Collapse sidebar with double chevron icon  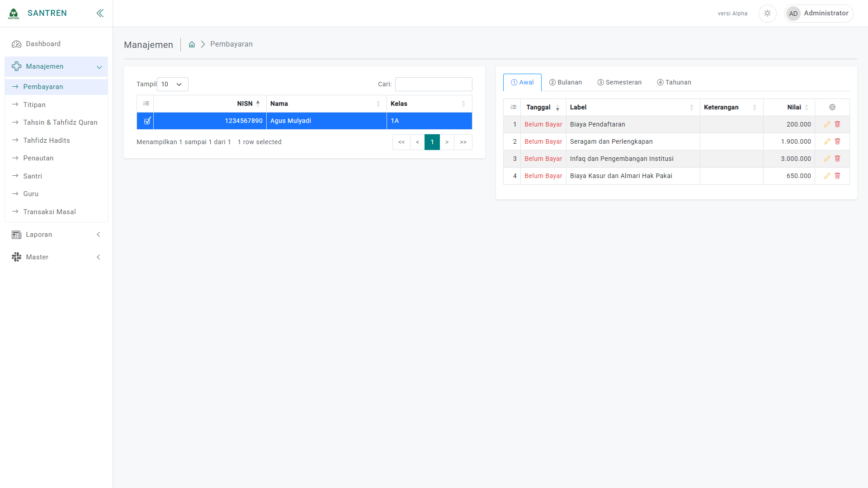pos(100,13)
